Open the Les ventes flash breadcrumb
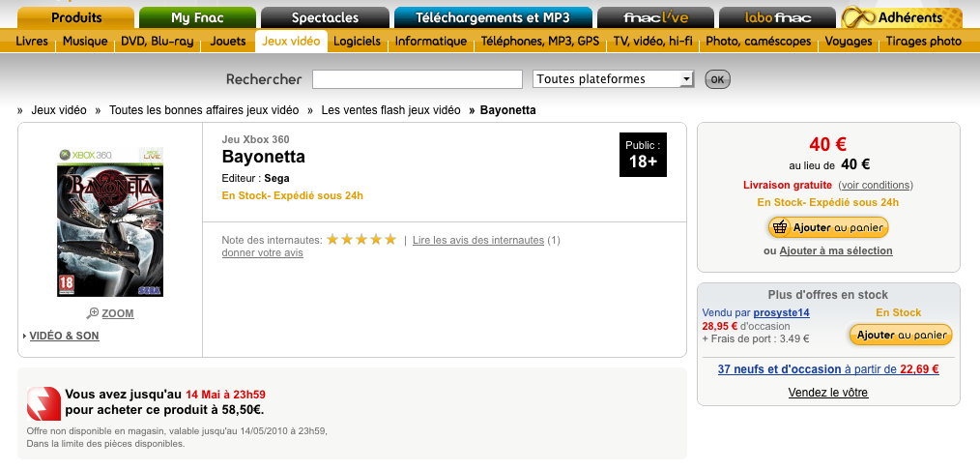The width and height of the screenshot is (980, 470). pyautogui.click(x=390, y=110)
